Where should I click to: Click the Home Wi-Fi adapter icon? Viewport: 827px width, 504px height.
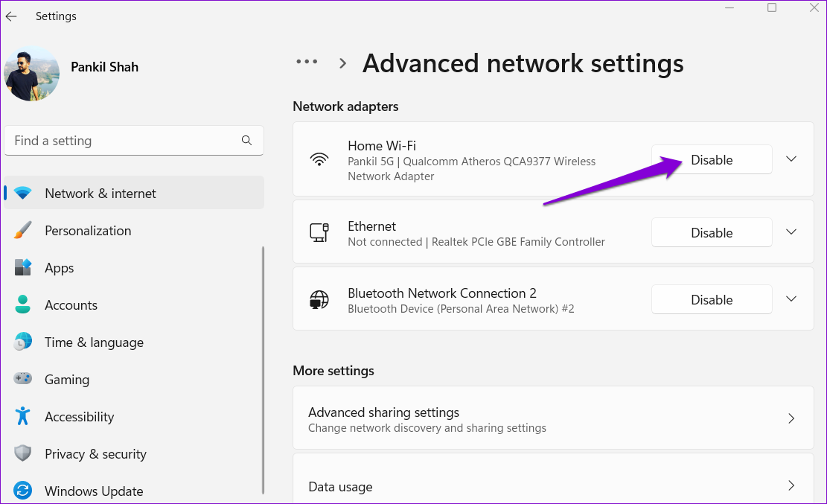319,159
